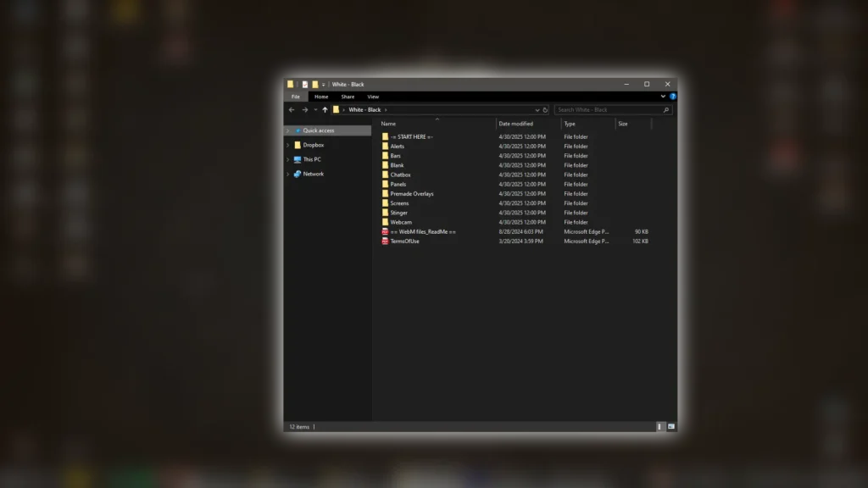The image size is (868, 488).
Task: Select Quick access in the sidebar
Action: coord(320,130)
